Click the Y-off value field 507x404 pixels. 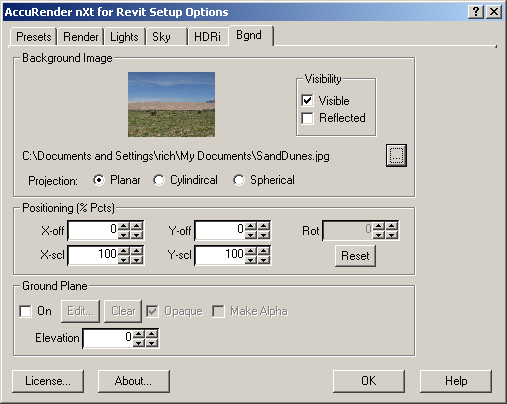(220, 230)
